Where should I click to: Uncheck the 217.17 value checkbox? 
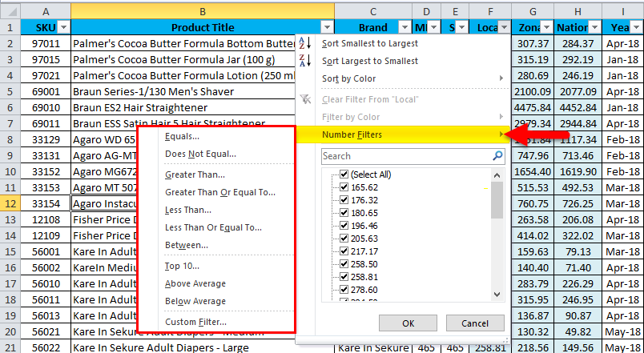(344, 251)
